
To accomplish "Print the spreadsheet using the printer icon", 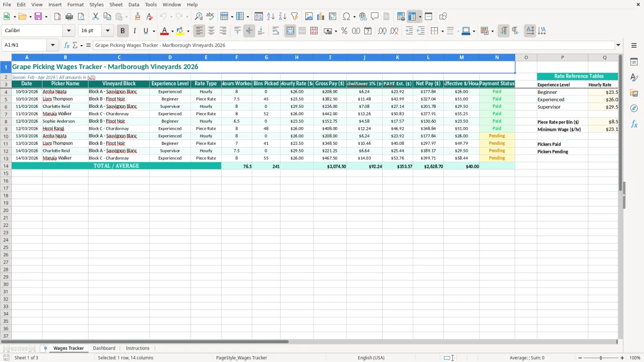I will pyautogui.click(x=69, y=17).
